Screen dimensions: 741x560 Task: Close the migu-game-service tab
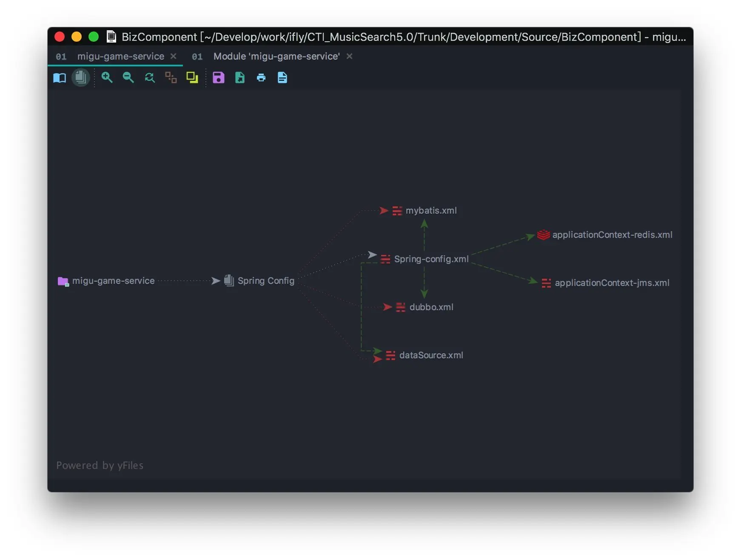click(174, 57)
